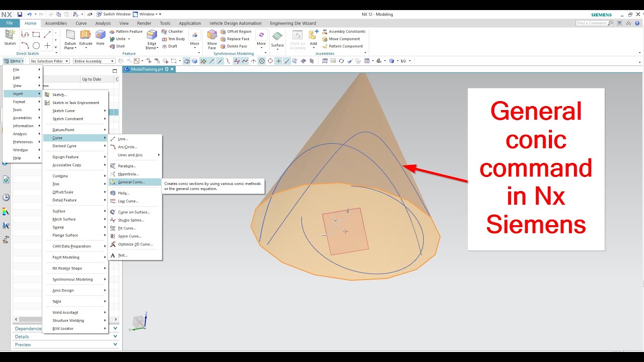
Task: Open Preferences in the main menu
Action: [x=23, y=142]
